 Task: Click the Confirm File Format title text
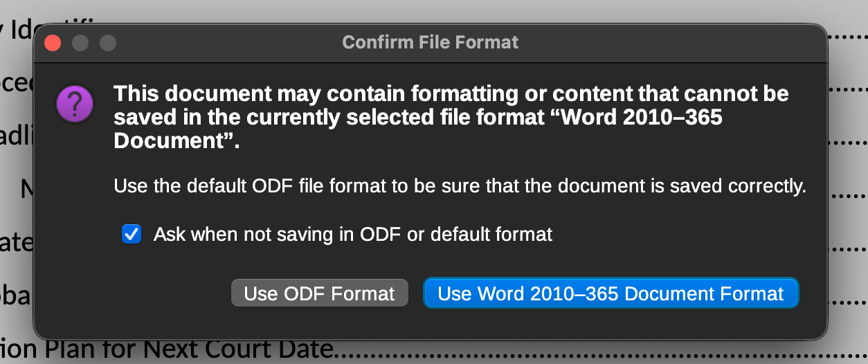430,43
